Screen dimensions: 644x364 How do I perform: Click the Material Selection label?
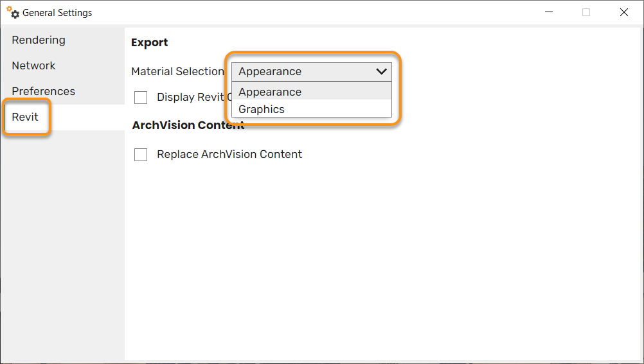[x=177, y=71]
